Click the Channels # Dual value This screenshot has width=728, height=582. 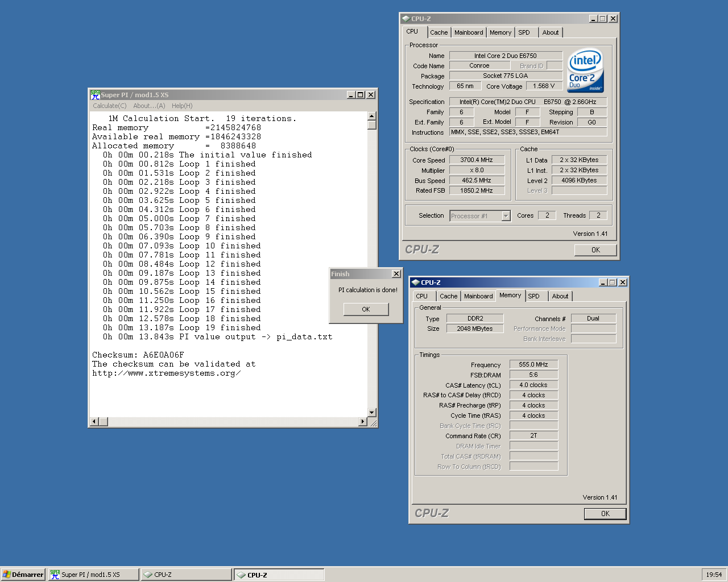point(593,319)
